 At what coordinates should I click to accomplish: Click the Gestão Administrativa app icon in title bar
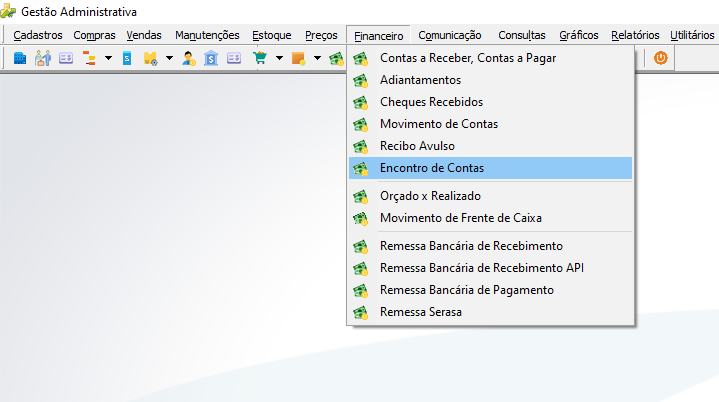(8, 11)
